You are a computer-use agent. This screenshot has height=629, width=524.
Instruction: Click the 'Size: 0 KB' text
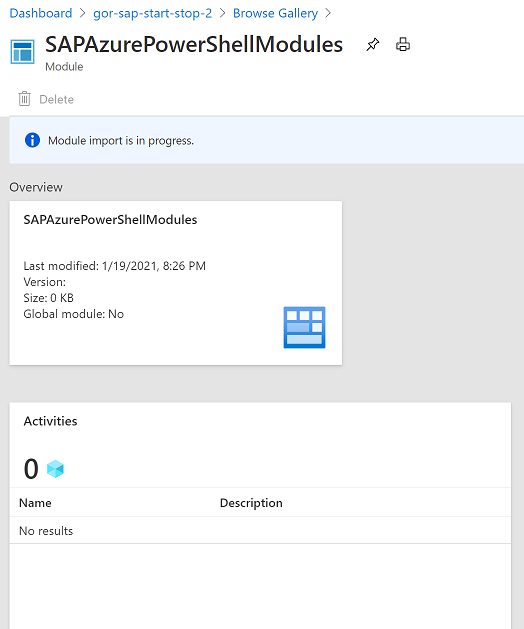49,298
